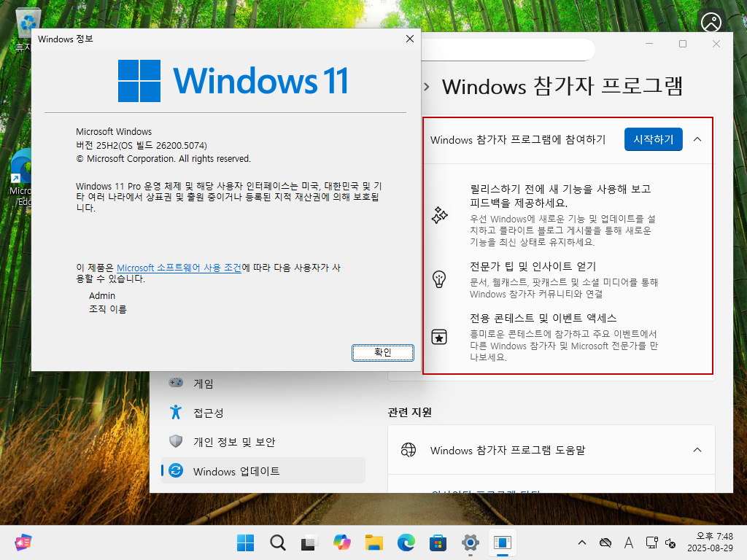Click the update arrows icon beside Windows 업데이트
This screenshot has width=747, height=560.
click(x=176, y=471)
